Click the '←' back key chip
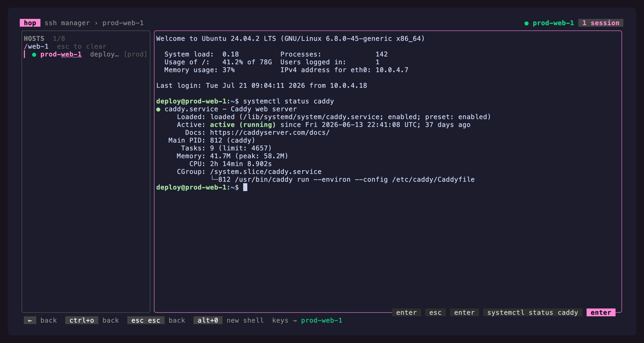The height and width of the screenshot is (343, 644). click(30, 320)
